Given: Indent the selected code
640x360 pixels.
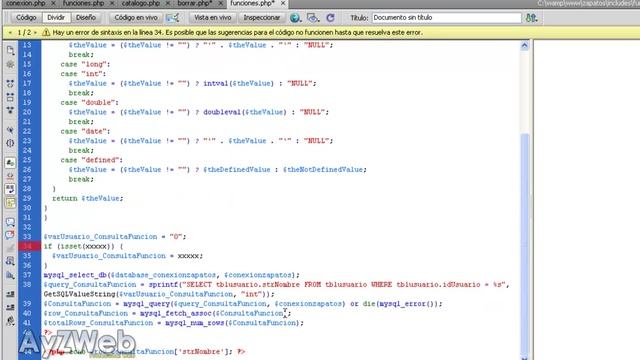Looking at the screenshot, I should coord(10,294).
